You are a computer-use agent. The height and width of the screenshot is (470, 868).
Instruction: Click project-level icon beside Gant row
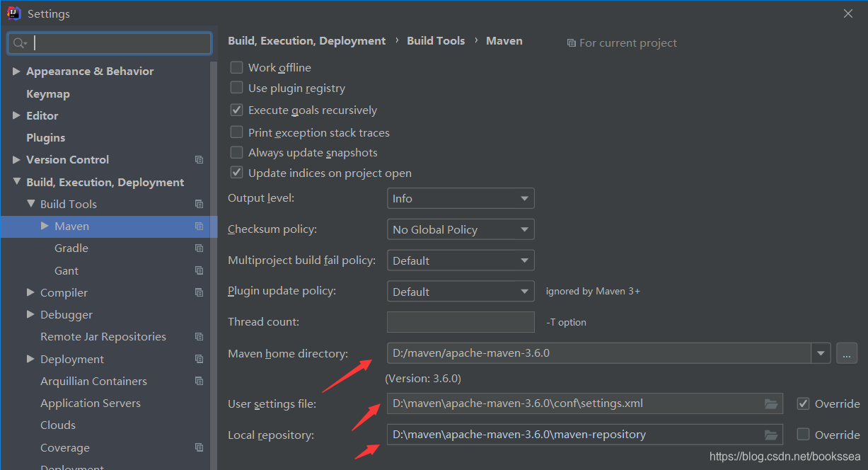coord(199,270)
